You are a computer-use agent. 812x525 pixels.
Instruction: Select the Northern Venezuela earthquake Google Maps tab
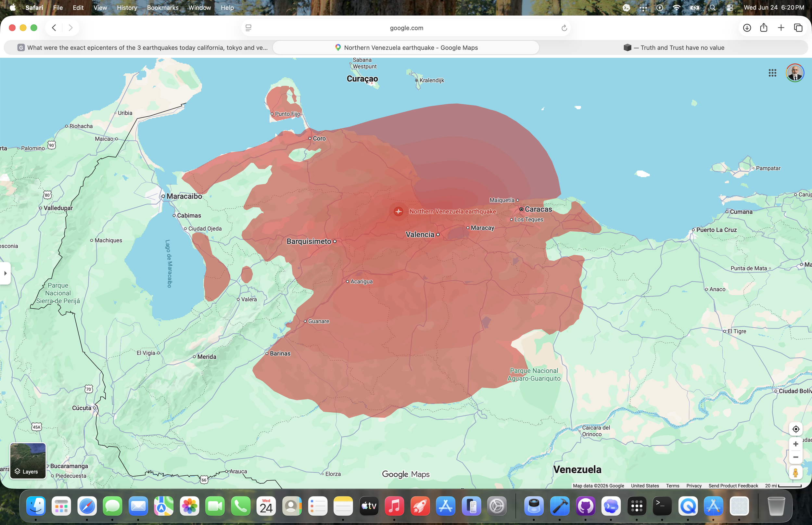406,48
